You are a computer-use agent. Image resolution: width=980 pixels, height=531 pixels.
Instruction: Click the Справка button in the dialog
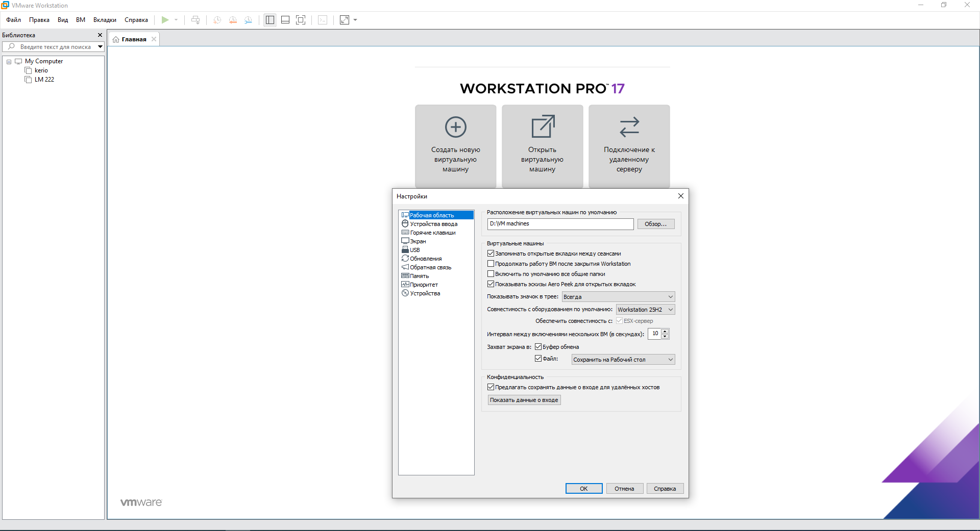[x=665, y=489]
